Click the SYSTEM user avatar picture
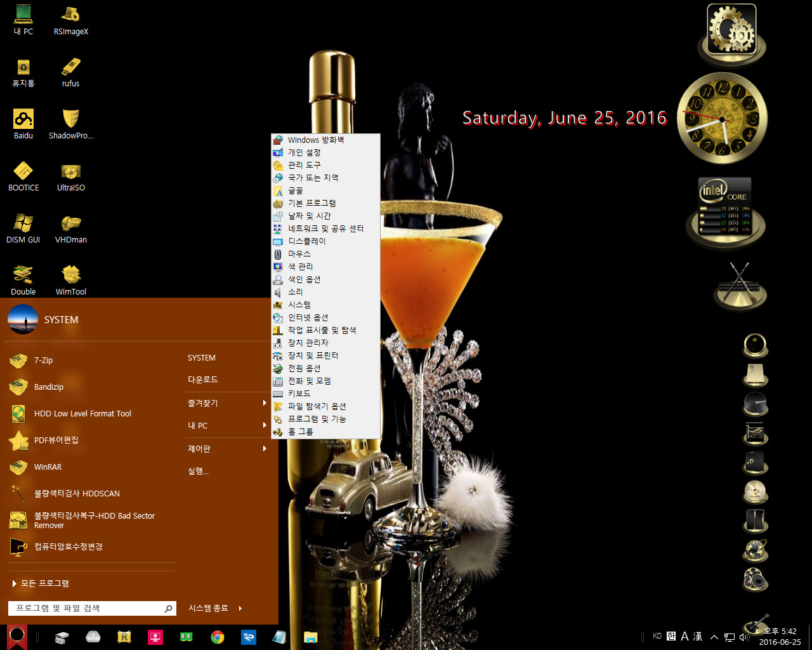 (x=23, y=319)
